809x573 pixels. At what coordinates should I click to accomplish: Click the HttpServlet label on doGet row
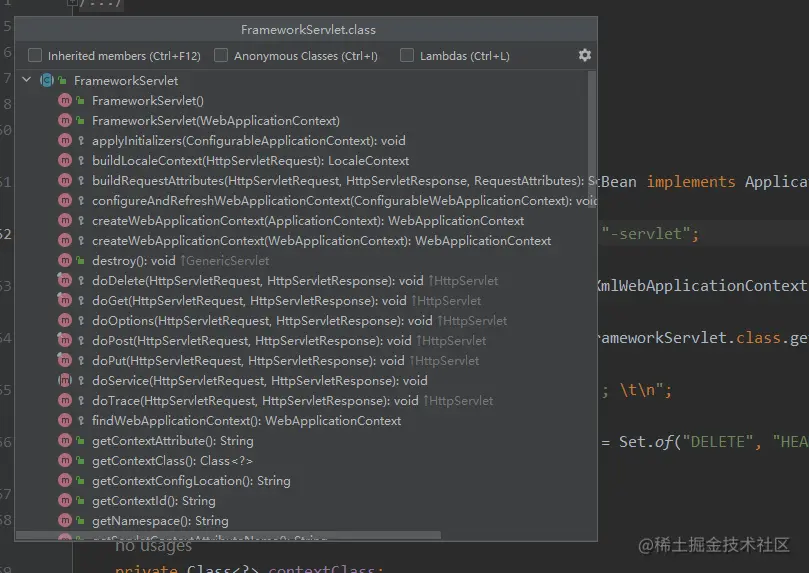click(446, 301)
